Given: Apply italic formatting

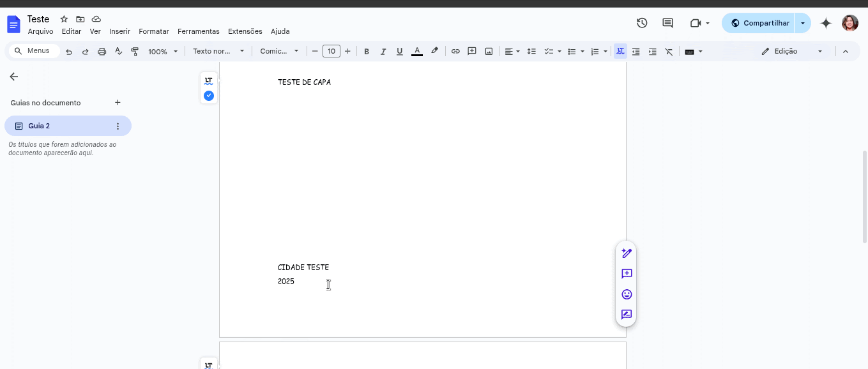Looking at the screenshot, I should (383, 51).
